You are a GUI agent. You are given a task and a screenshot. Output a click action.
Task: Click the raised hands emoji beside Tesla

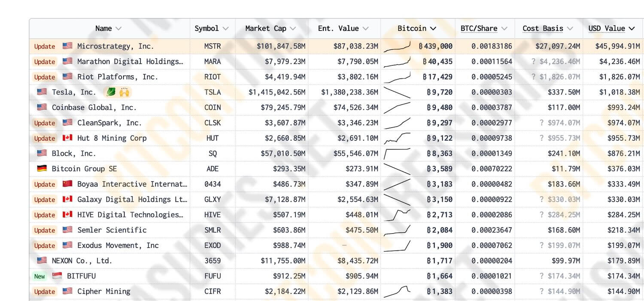(x=125, y=92)
